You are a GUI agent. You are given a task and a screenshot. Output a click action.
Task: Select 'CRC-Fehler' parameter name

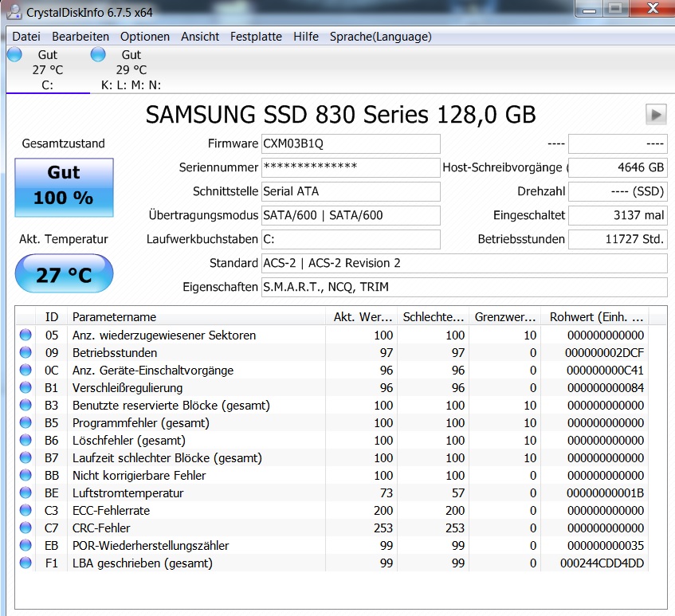(101, 528)
